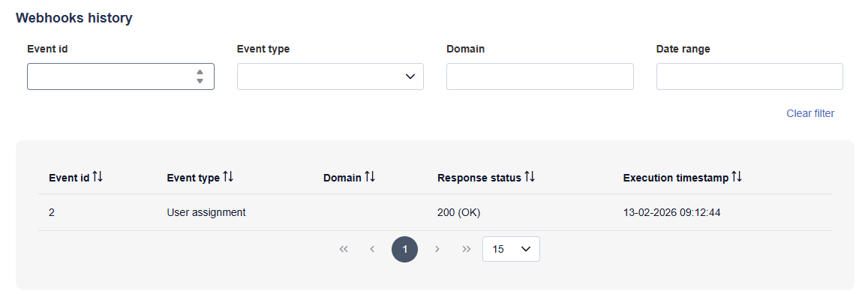
Task: Sort by Response status arrows
Action: (530, 177)
